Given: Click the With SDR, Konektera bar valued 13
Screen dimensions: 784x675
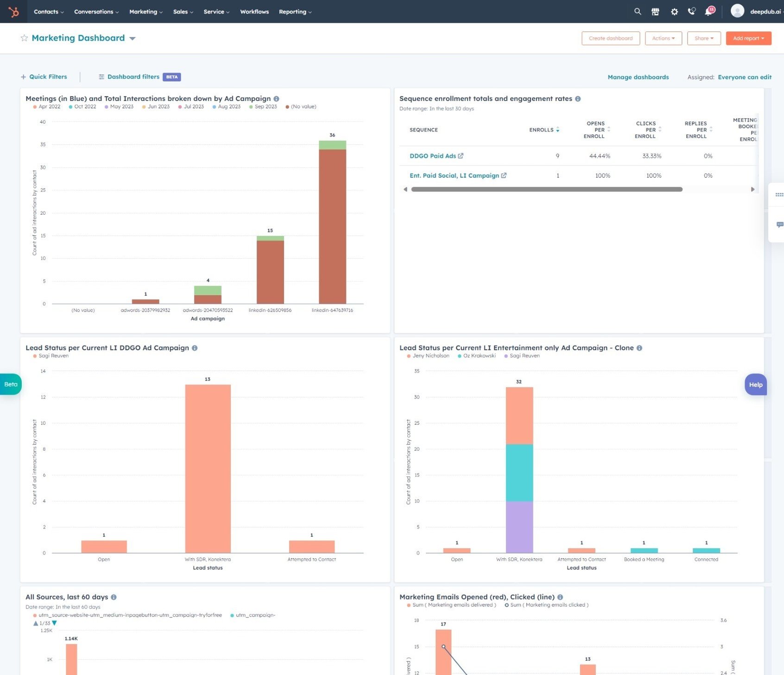Looking at the screenshot, I should click(x=208, y=469).
